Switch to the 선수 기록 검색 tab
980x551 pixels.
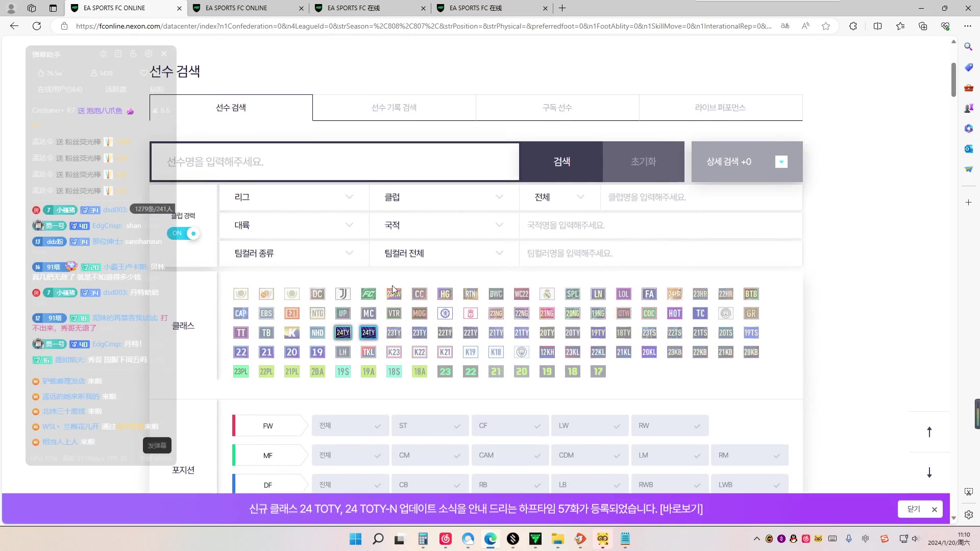click(x=394, y=108)
